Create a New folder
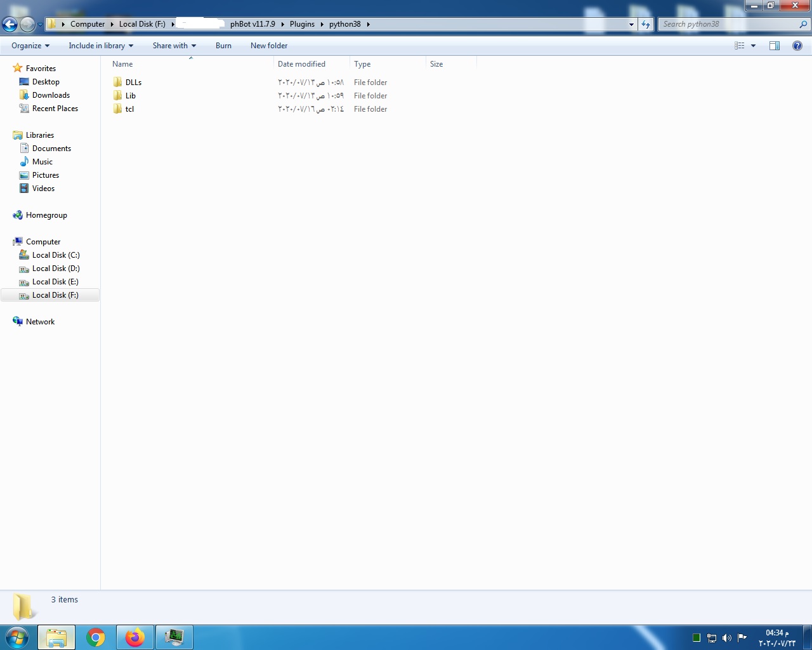The height and width of the screenshot is (650, 812). pos(268,45)
